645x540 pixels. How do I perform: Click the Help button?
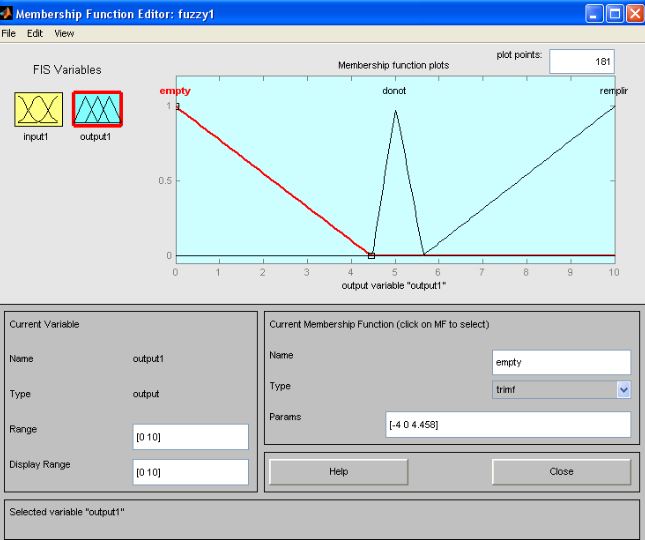point(338,471)
